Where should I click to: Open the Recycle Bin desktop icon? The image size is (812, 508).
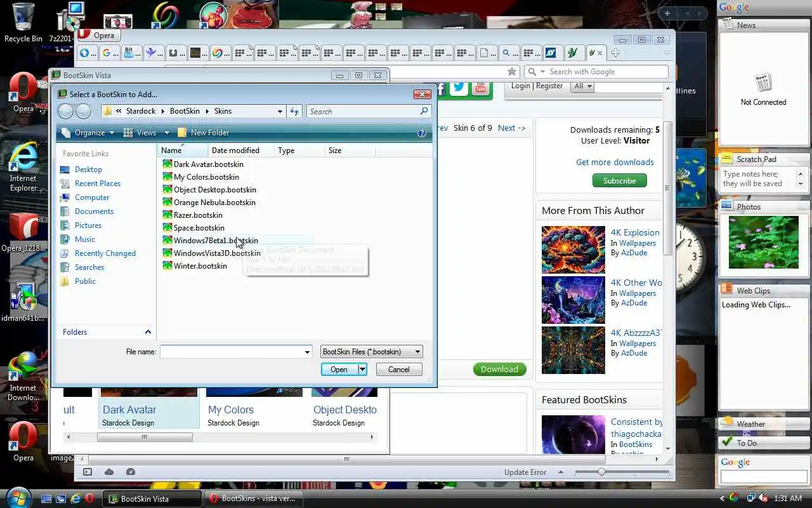coord(23,23)
